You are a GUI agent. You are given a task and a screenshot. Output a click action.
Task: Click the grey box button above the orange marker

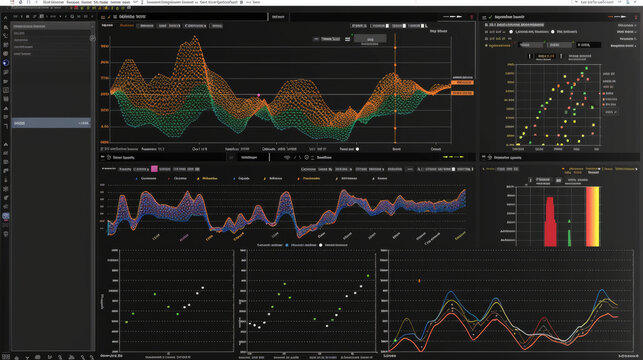pos(370,39)
